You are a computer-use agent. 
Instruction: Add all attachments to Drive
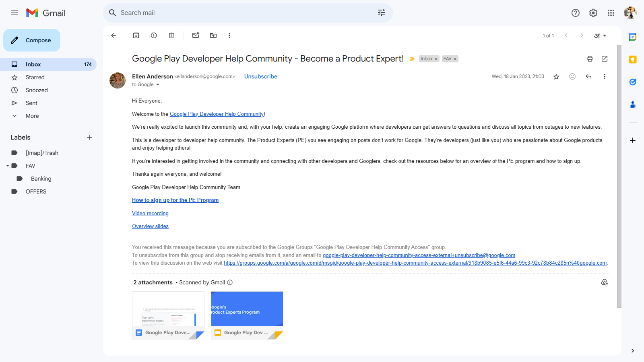click(605, 282)
